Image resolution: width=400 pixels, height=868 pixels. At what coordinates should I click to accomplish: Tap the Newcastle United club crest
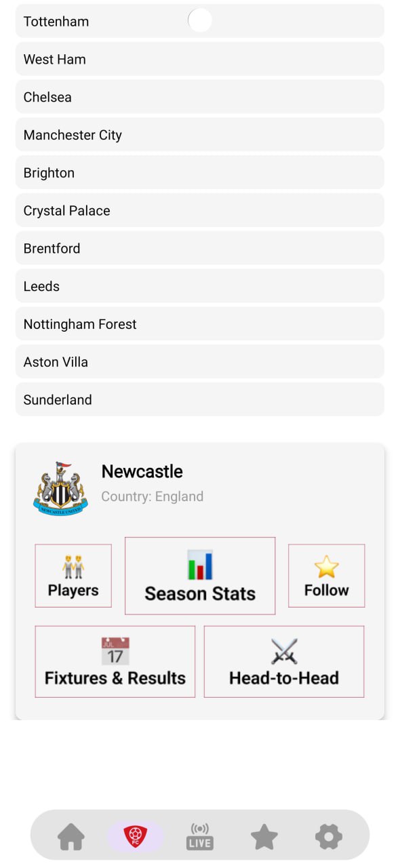(60, 486)
